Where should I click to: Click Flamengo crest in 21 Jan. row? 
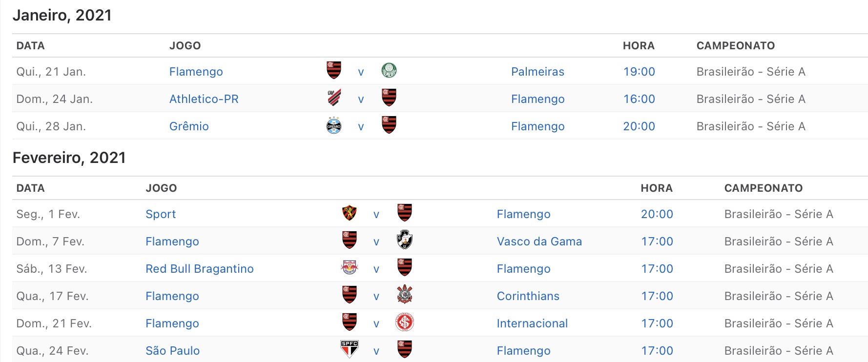pyautogui.click(x=334, y=70)
